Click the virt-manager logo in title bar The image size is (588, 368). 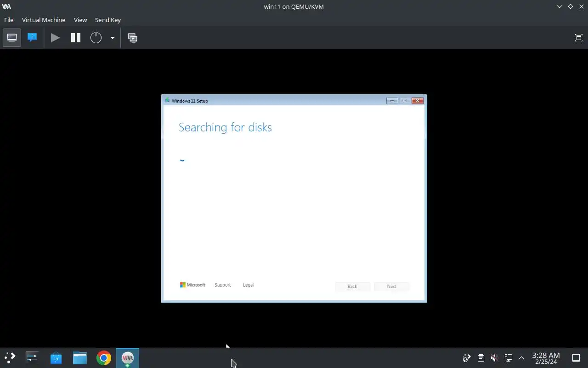tap(6, 6)
